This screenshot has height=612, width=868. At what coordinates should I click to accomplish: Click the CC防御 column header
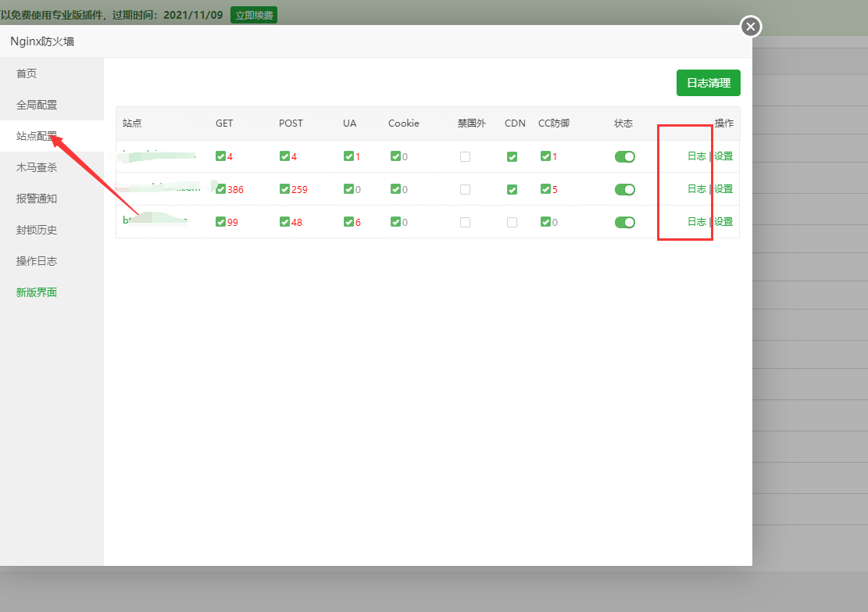pos(554,123)
